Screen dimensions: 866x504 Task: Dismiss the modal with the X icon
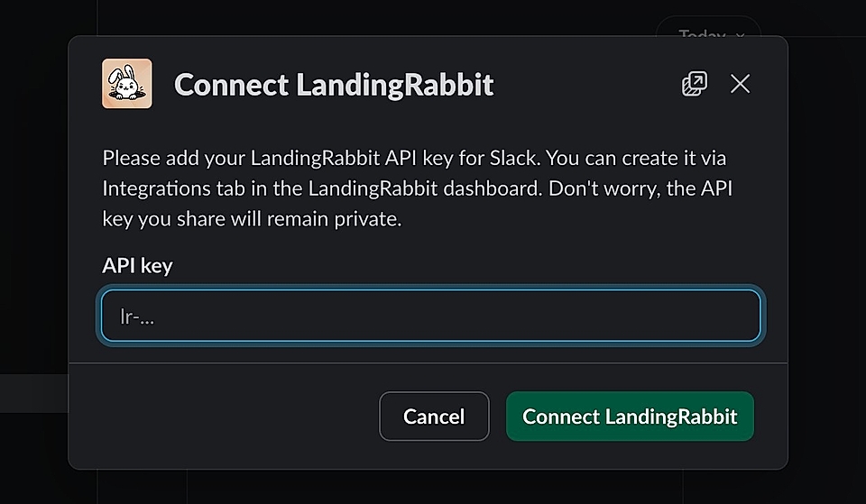coord(740,84)
